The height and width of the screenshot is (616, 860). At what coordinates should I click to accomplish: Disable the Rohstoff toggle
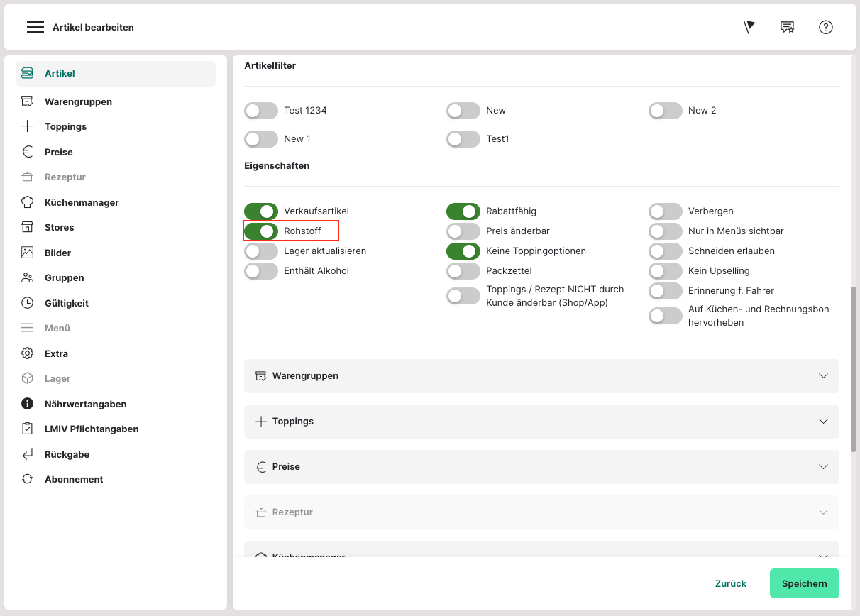pos(261,231)
